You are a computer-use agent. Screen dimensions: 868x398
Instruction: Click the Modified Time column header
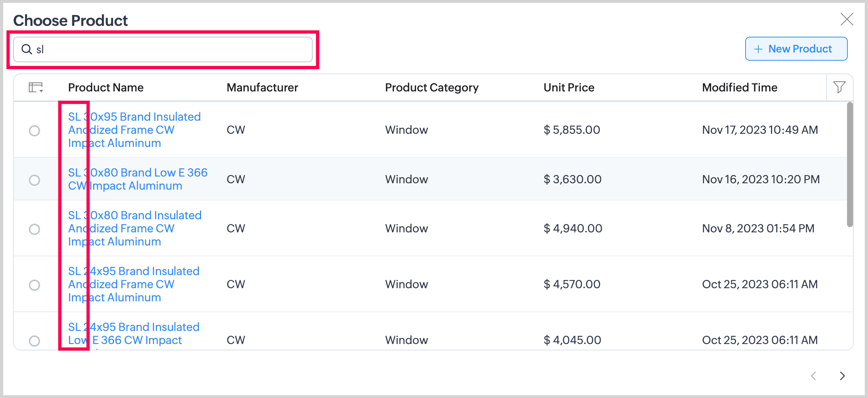coord(739,88)
